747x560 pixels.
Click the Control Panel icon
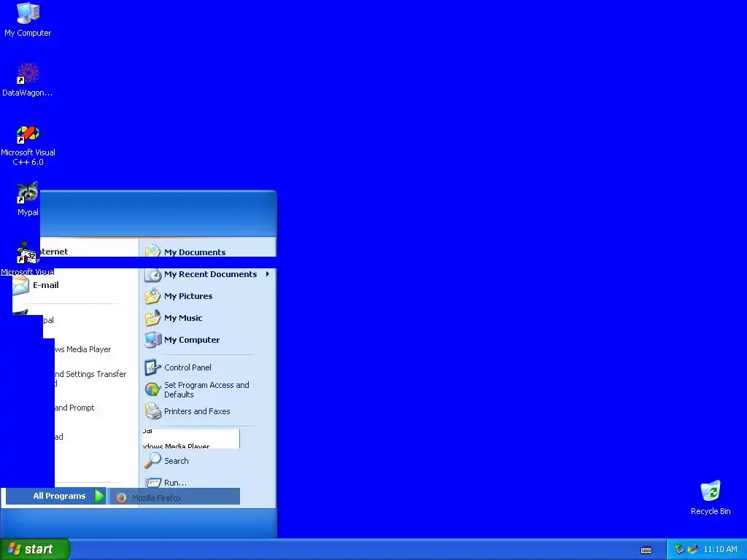[153, 367]
